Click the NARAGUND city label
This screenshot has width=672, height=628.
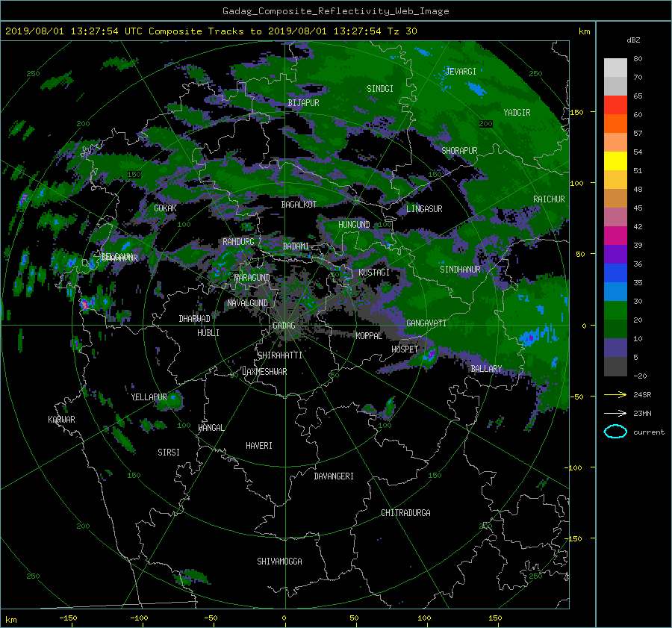pos(252,278)
